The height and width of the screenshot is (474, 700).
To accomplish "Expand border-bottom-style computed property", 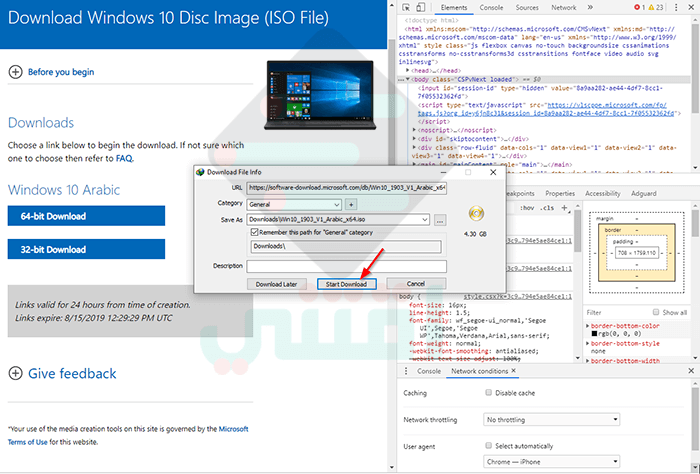I will tap(588, 344).
